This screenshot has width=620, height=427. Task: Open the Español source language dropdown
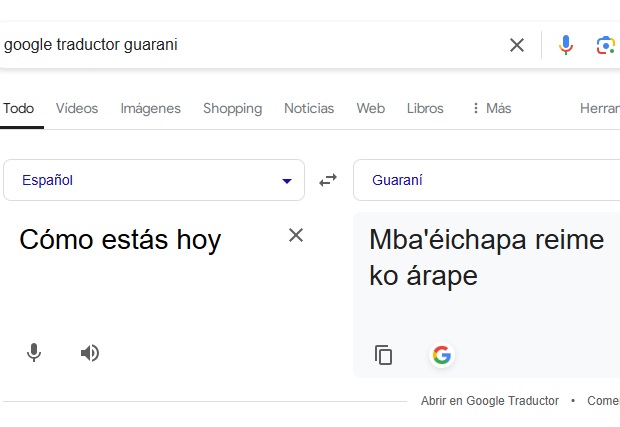pos(154,181)
